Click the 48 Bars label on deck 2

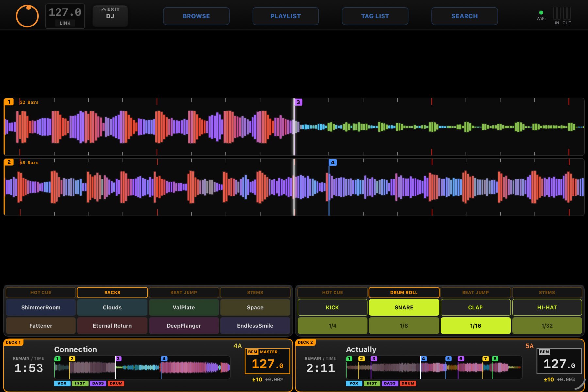click(x=29, y=162)
